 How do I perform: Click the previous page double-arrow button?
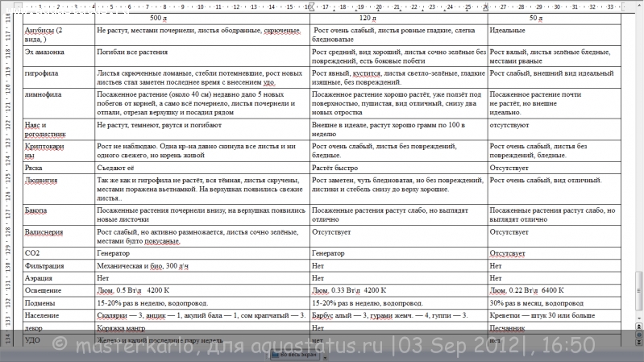(x=639, y=327)
